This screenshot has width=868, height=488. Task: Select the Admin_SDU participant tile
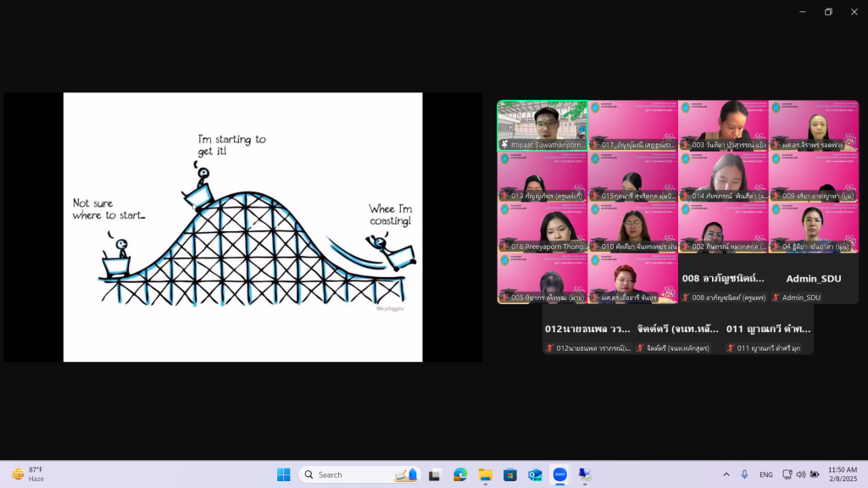(x=813, y=278)
